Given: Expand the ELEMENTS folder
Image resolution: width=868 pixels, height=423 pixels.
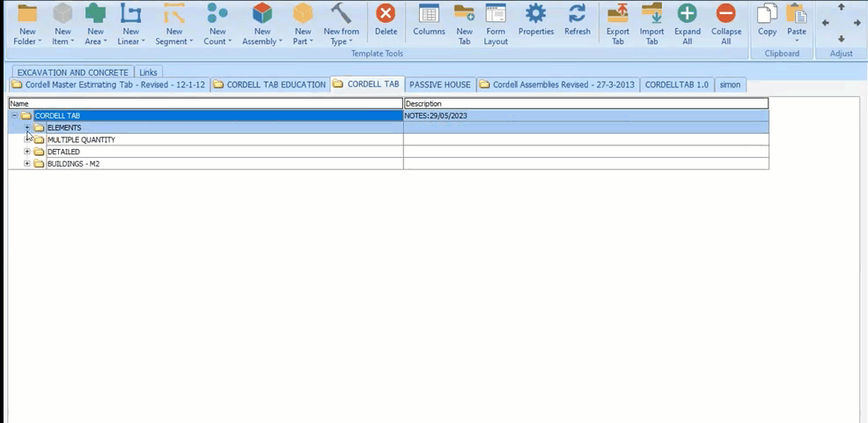Looking at the screenshot, I should click(x=27, y=128).
